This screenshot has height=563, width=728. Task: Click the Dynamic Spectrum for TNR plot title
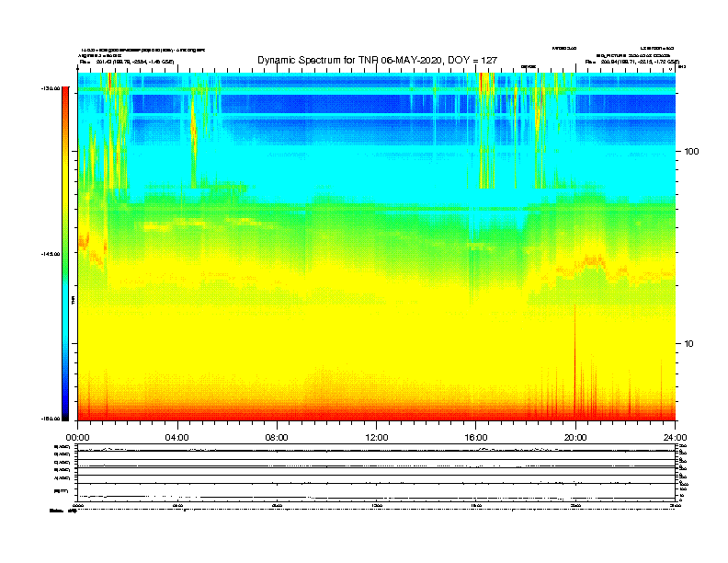click(x=377, y=60)
